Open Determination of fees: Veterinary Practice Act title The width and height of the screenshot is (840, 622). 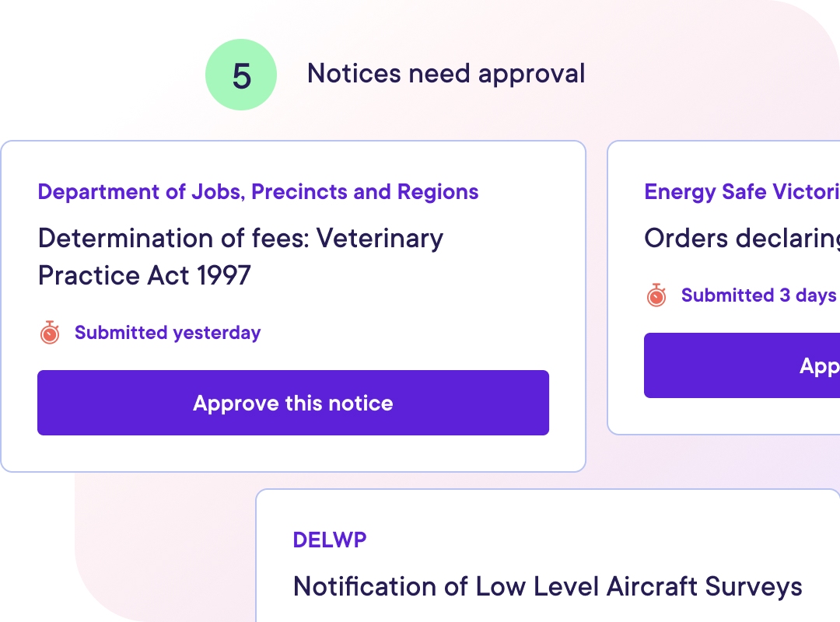pos(240,238)
